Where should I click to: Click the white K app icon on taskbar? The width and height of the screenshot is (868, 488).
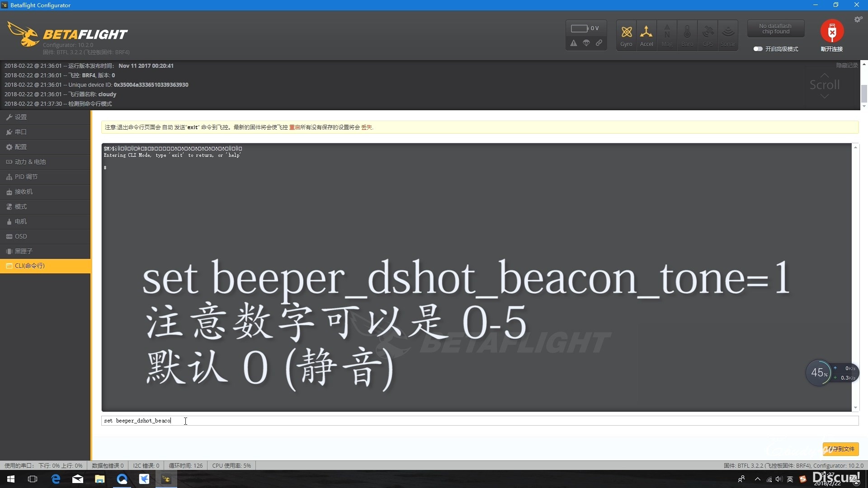(144, 479)
